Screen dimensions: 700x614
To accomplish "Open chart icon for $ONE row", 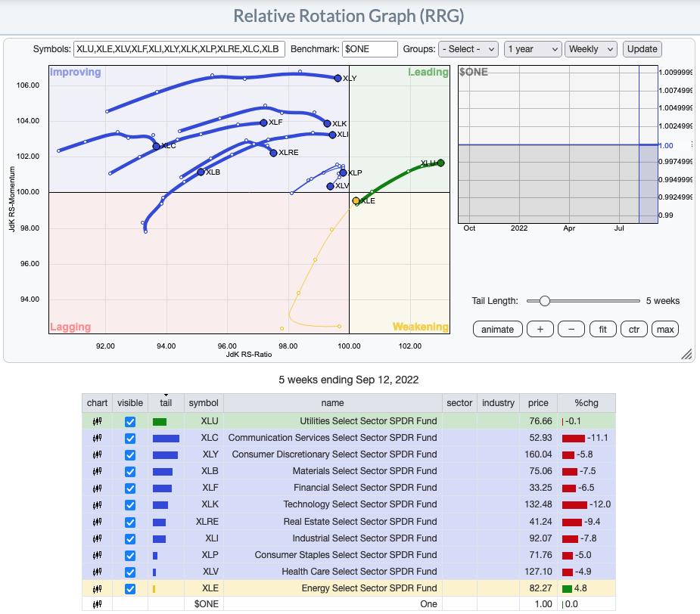I will [97, 604].
